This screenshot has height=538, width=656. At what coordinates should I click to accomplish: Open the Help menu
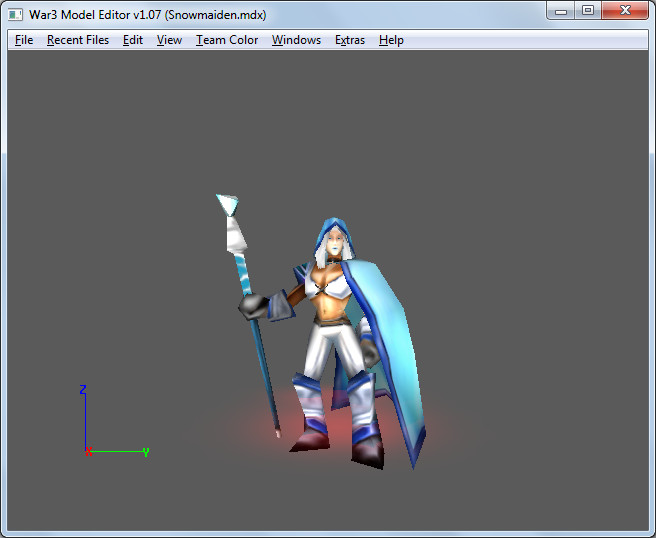[391, 40]
